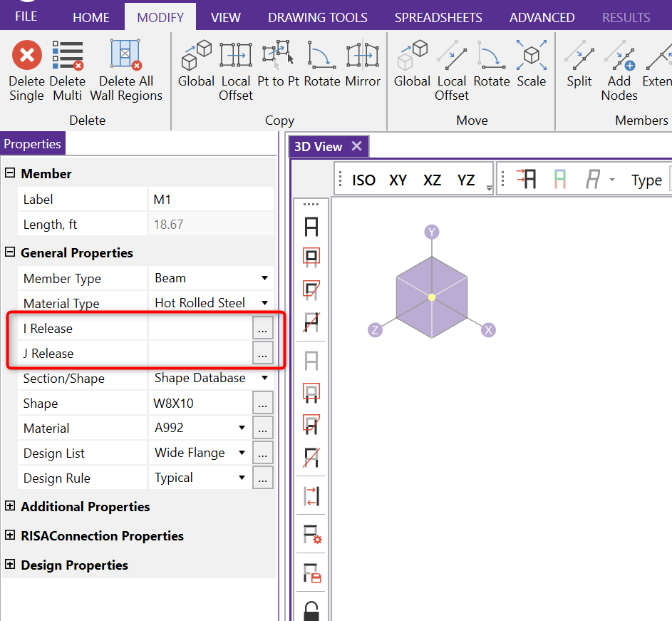Open the I Release ellipsis button
The width and height of the screenshot is (672, 621).
[x=263, y=328]
